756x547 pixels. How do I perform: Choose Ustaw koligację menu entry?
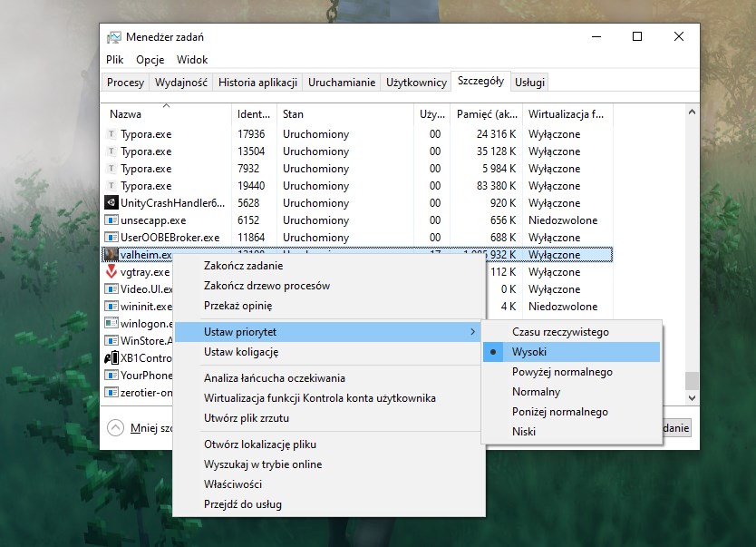[x=329, y=352]
